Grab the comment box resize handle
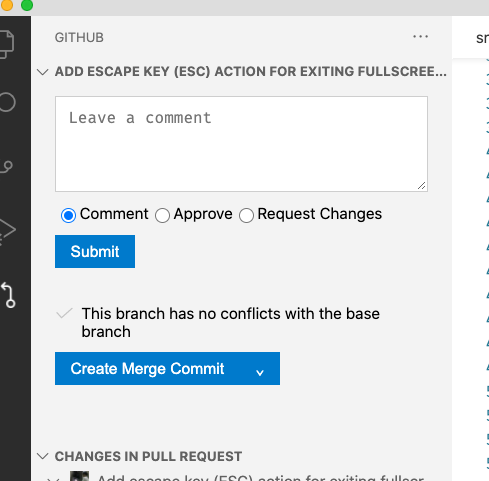Viewport: 489px width, 481px height. click(x=421, y=186)
